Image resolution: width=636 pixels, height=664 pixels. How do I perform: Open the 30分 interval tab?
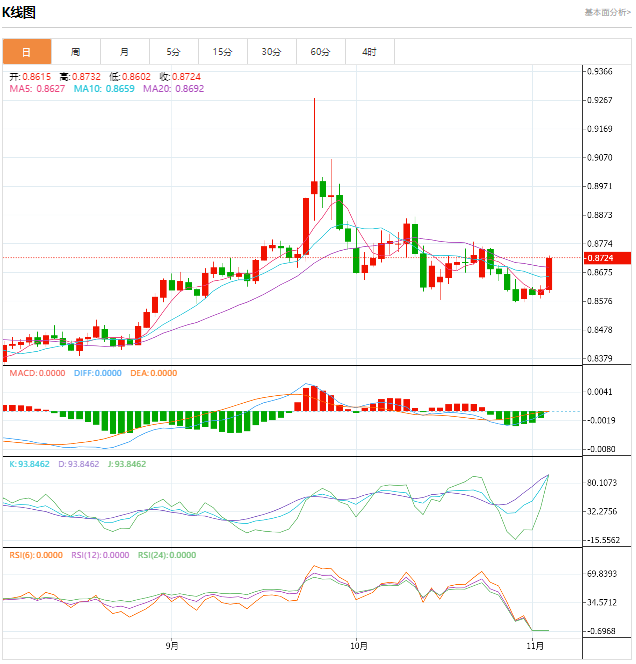click(x=272, y=52)
